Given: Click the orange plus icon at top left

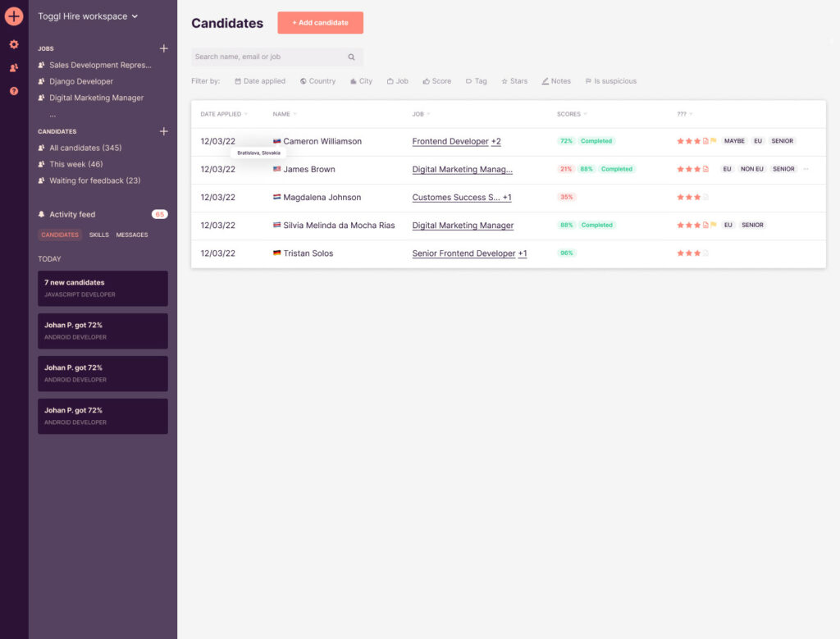Looking at the screenshot, I should 13,16.
